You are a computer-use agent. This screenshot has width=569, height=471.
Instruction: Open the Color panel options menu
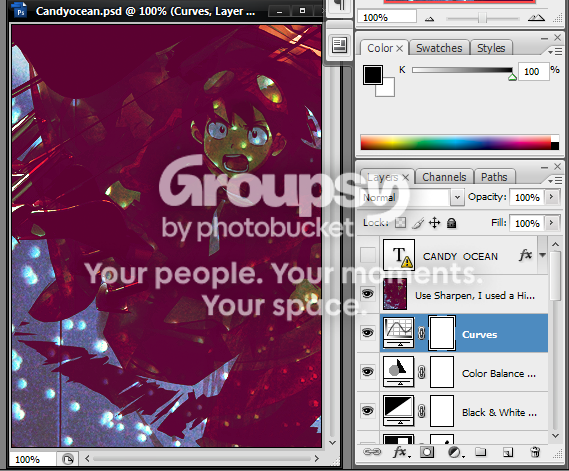[554, 52]
